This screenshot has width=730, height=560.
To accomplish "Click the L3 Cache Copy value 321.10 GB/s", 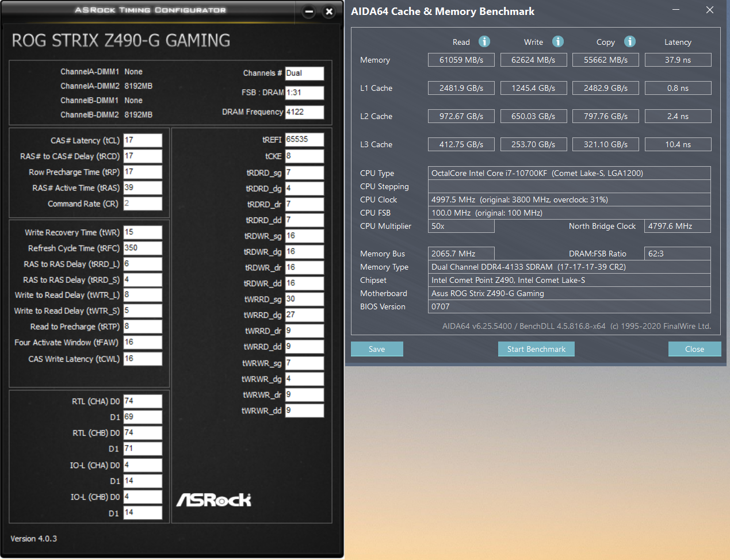I will (x=606, y=144).
